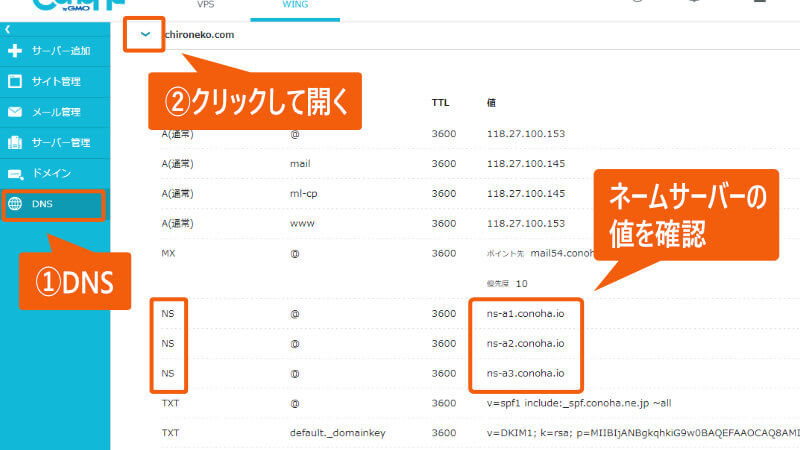The image size is (800, 450).
Task: Click the plus icon for サーバー追加
Action: [15, 51]
